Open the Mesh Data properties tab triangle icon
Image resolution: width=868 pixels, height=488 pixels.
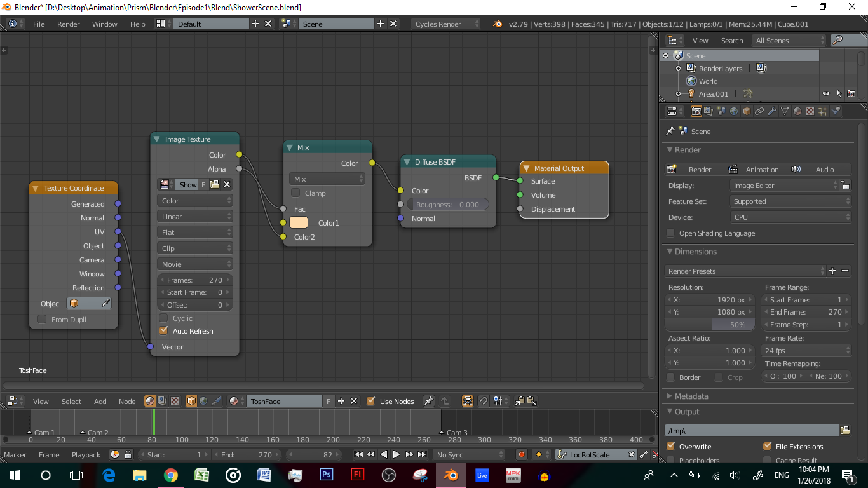point(785,111)
